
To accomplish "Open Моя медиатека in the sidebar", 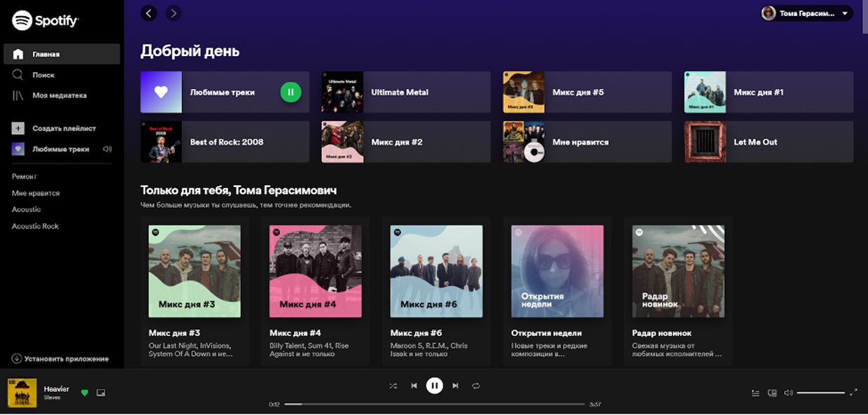I will (x=59, y=95).
